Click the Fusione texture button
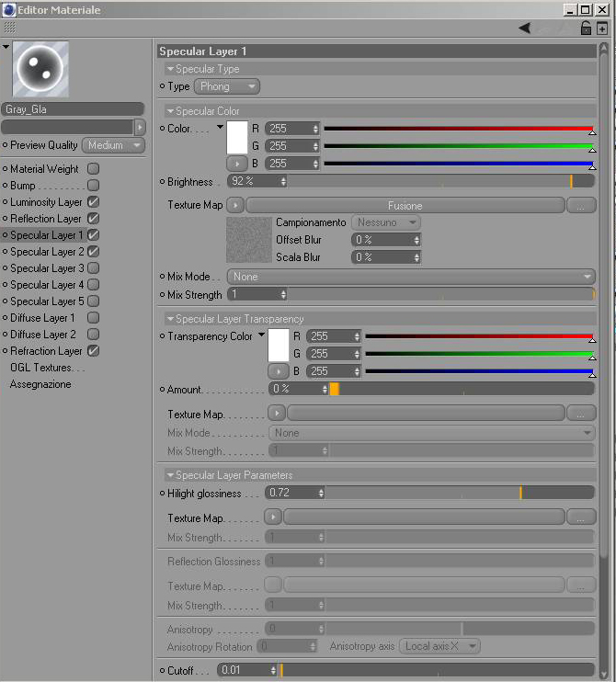Viewport: 616px width, 682px height. [x=405, y=205]
